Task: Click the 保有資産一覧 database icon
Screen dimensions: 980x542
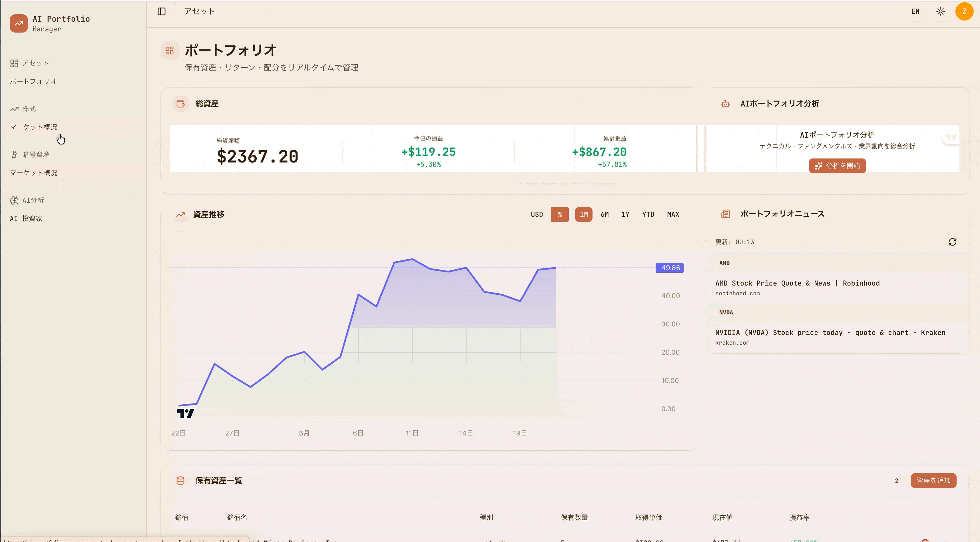Action: pyautogui.click(x=181, y=480)
